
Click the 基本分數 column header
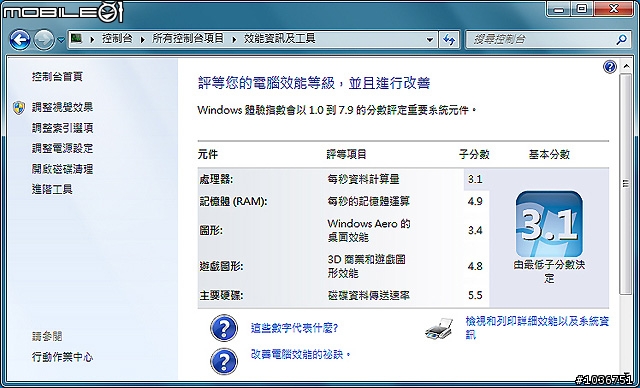pos(549,155)
